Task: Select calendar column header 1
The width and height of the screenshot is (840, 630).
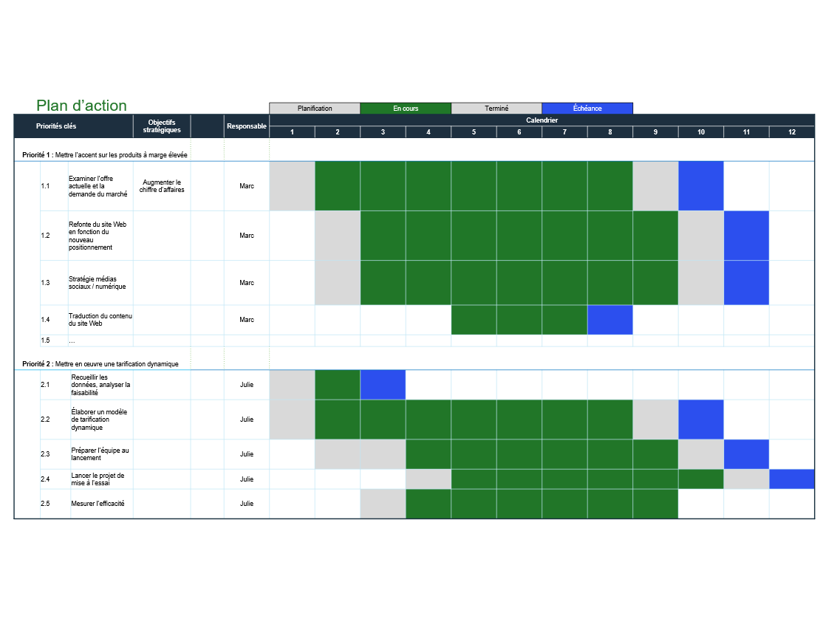Action: (292, 132)
